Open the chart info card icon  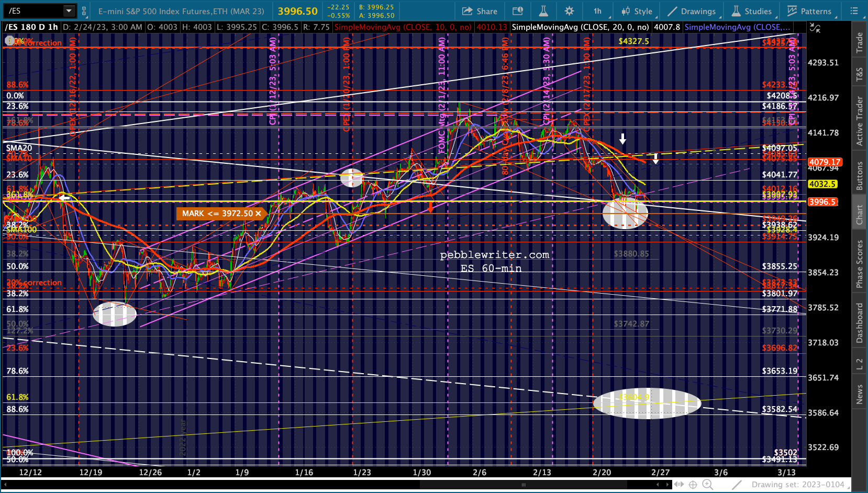518,11
